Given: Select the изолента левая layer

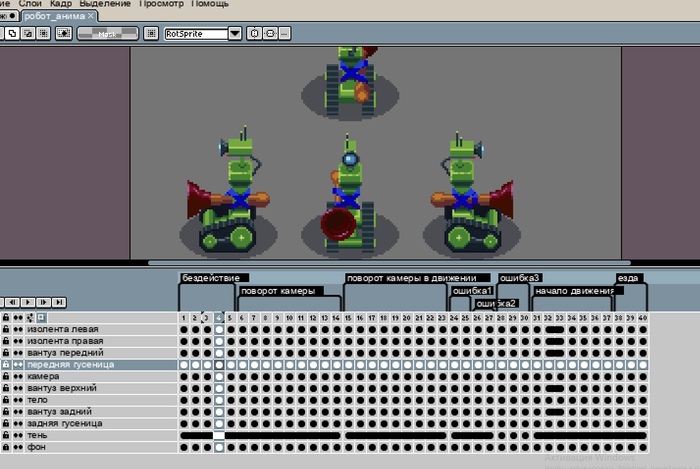Looking at the screenshot, I should coord(101,329).
